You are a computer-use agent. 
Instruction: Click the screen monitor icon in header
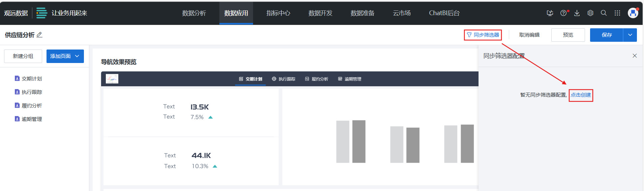(x=550, y=13)
